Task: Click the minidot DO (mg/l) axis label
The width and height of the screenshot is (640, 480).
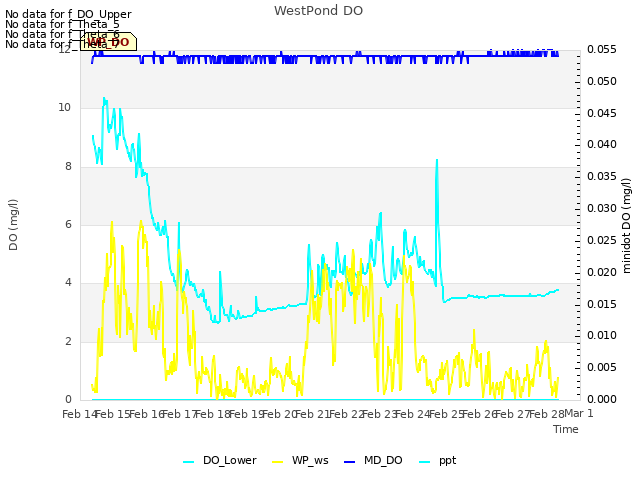Action: 626,225
